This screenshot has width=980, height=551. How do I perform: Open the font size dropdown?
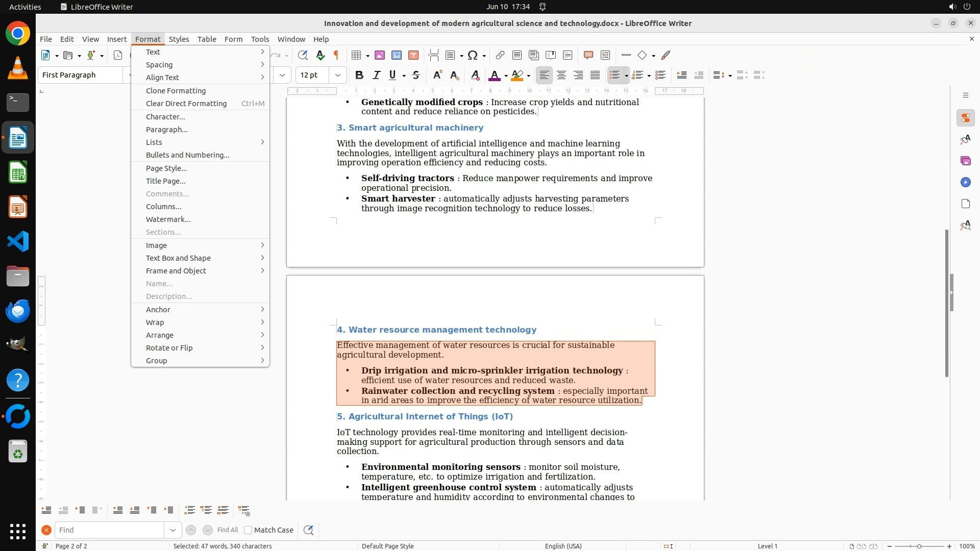click(x=337, y=75)
